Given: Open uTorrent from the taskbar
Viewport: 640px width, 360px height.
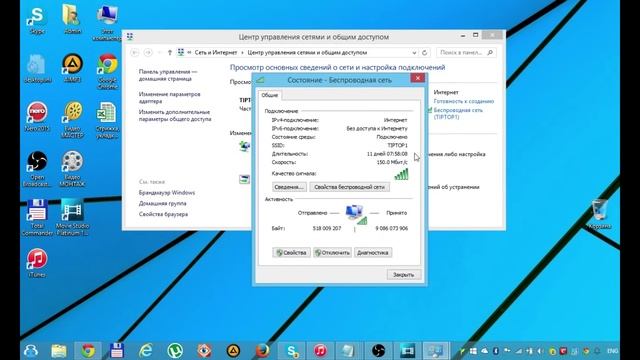Looking at the screenshot, I should (175, 351).
